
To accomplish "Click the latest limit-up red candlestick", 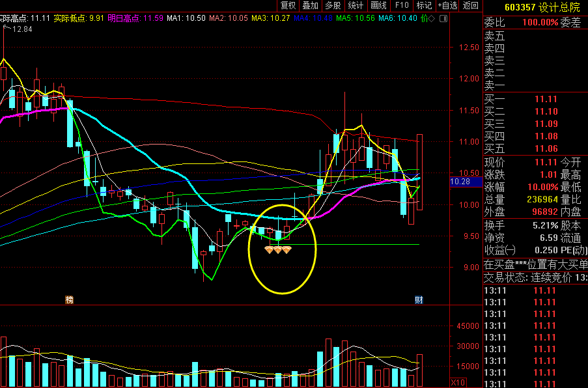I will [x=419, y=172].
